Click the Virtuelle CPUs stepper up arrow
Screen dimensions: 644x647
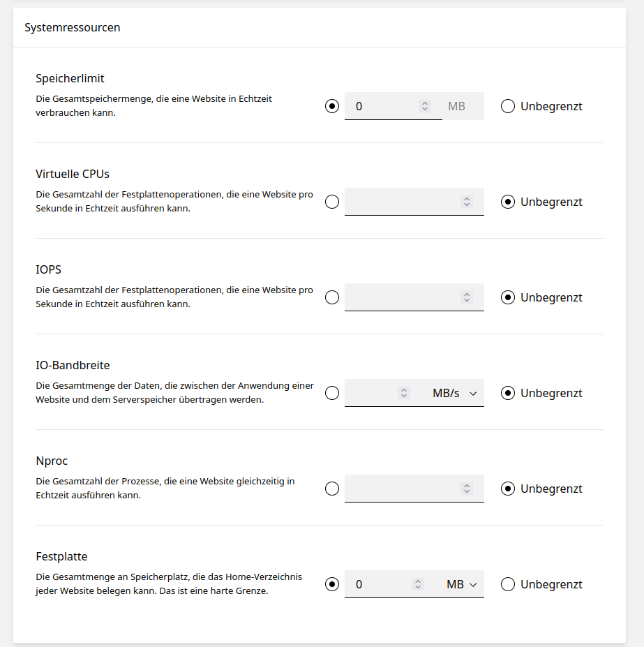point(466,199)
